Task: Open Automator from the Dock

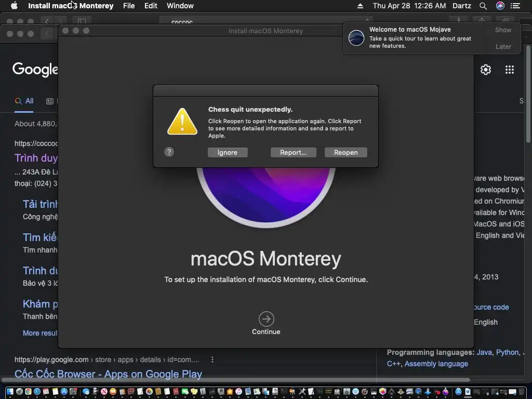Action: [95, 392]
